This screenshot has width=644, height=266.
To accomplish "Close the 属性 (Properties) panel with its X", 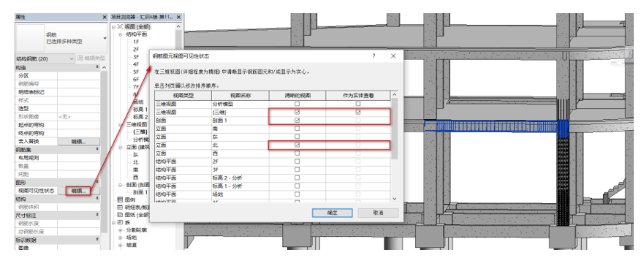I will (x=105, y=18).
